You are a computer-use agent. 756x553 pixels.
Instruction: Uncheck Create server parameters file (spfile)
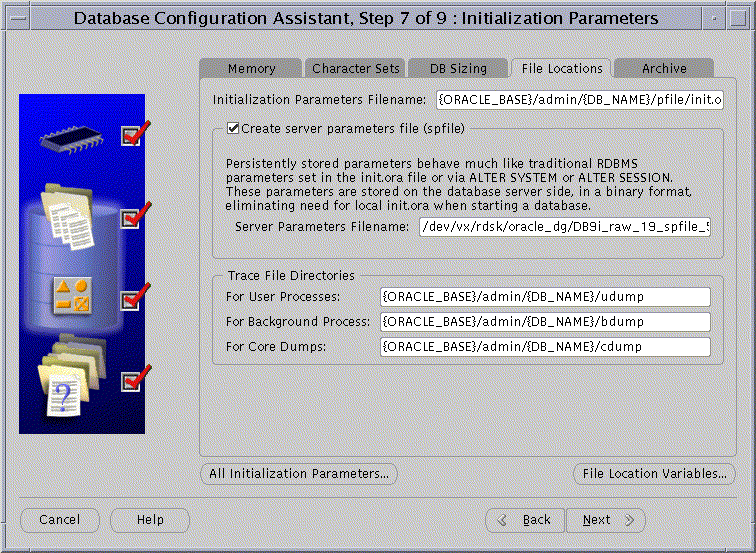tap(233, 128)
